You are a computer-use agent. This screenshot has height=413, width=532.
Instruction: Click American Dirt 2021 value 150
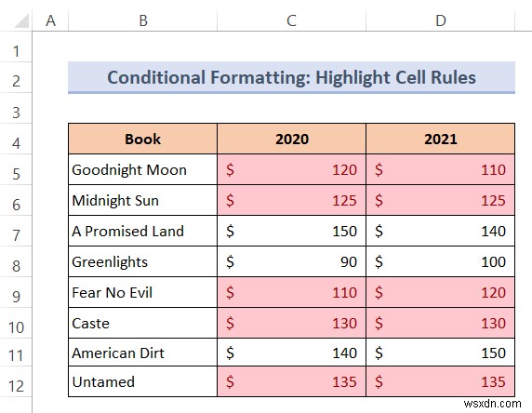[441, 353]
